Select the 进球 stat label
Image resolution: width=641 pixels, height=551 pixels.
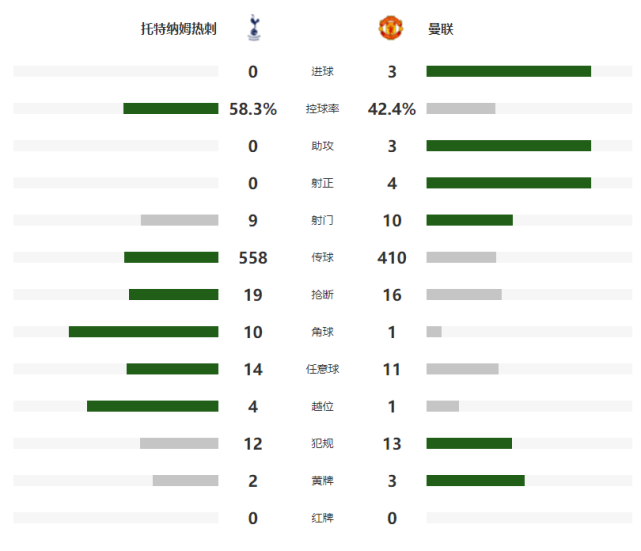point(322,72)
